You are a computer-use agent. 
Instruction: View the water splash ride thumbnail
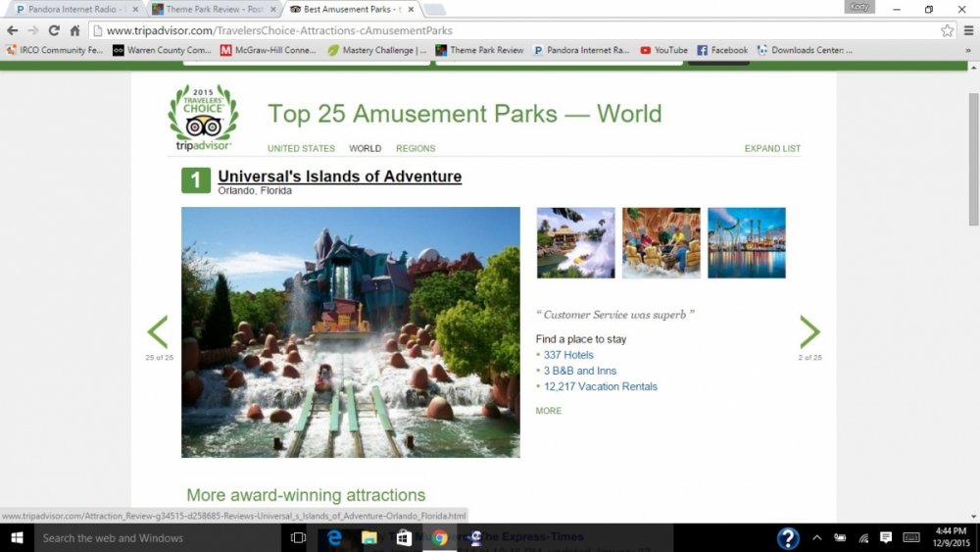575,242
